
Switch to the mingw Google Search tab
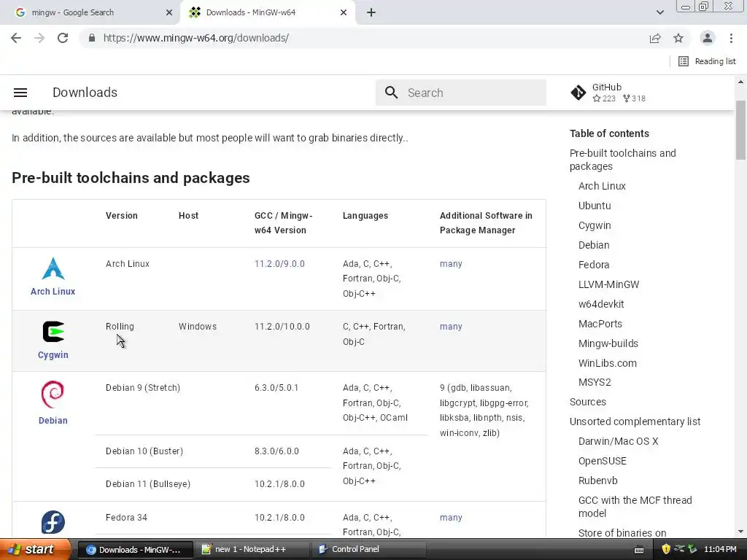pos(90,12)
